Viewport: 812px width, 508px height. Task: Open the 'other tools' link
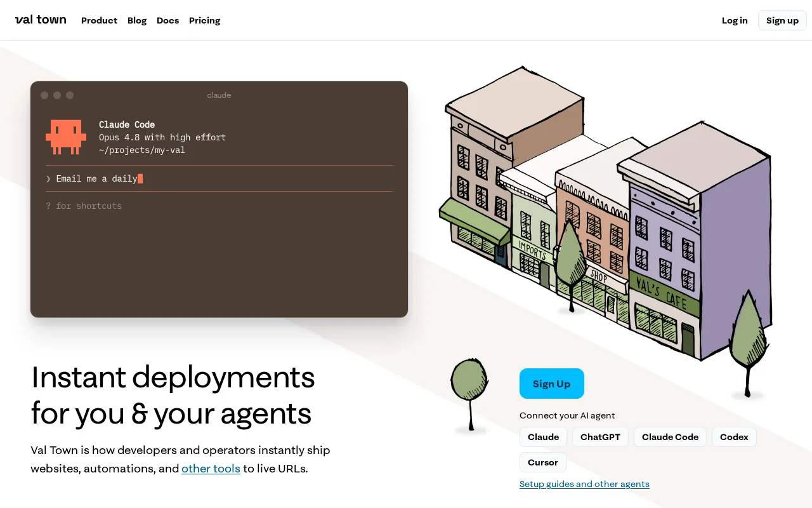(211, 469)
